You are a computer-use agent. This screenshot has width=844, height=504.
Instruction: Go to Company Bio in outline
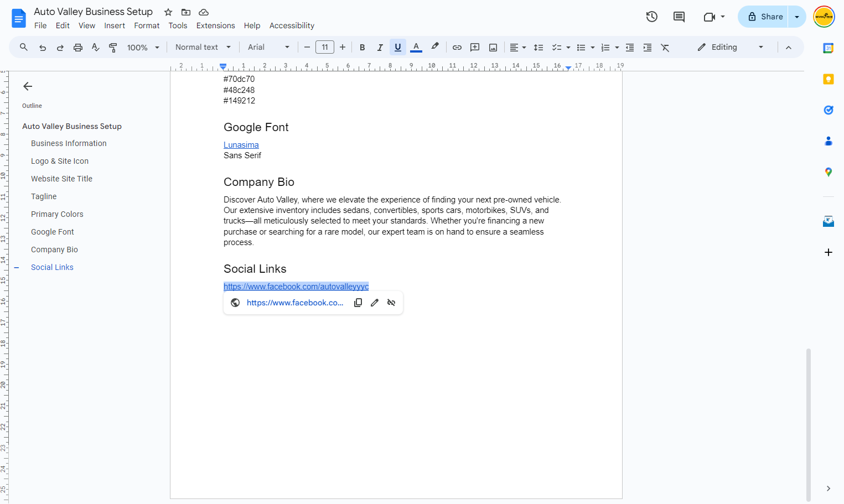coord(54,250)
